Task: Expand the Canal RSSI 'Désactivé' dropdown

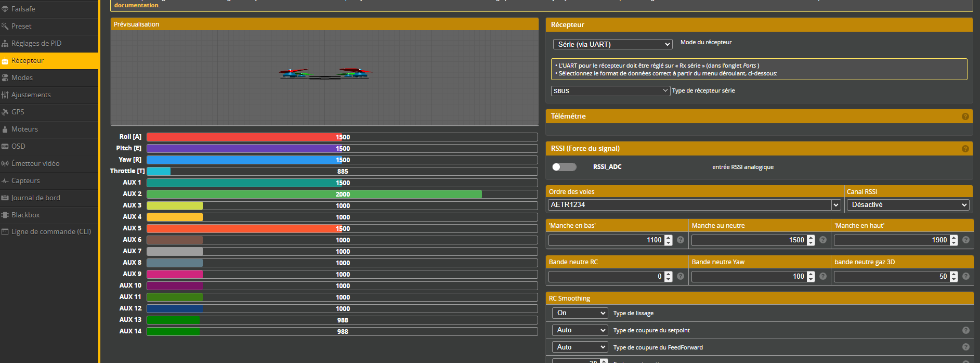Action: click(908, 205)
